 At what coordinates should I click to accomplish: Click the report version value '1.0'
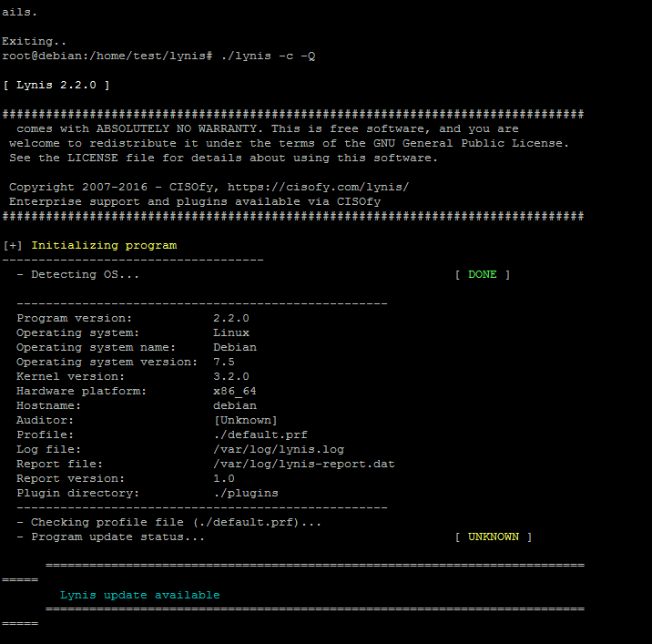point(224,478)
